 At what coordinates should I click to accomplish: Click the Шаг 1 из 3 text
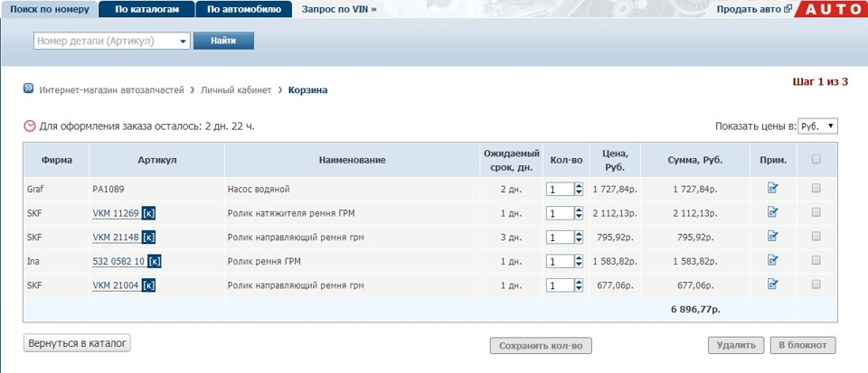[x=820, y=82]
